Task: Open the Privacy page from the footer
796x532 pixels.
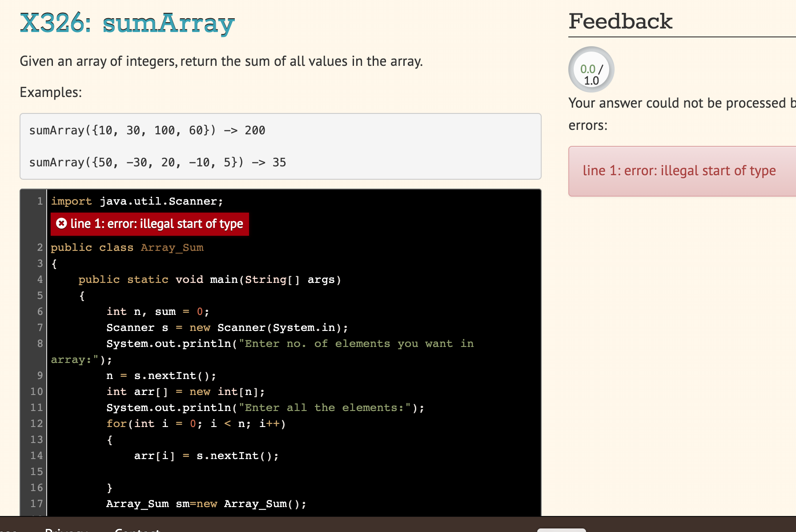Action: point(66,529)
